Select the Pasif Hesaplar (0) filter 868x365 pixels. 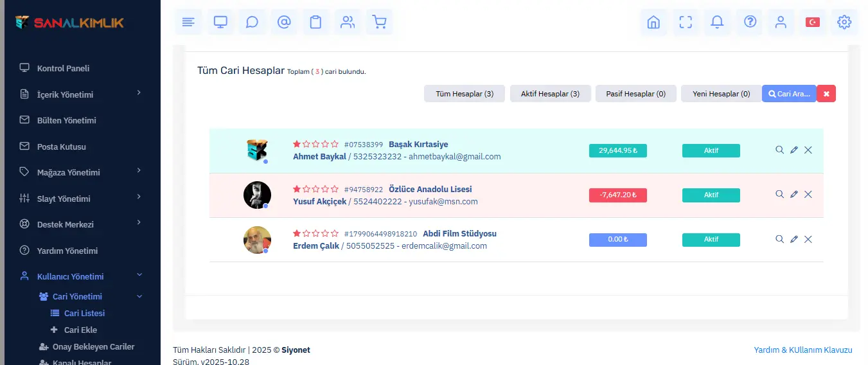tap(635, 94)
